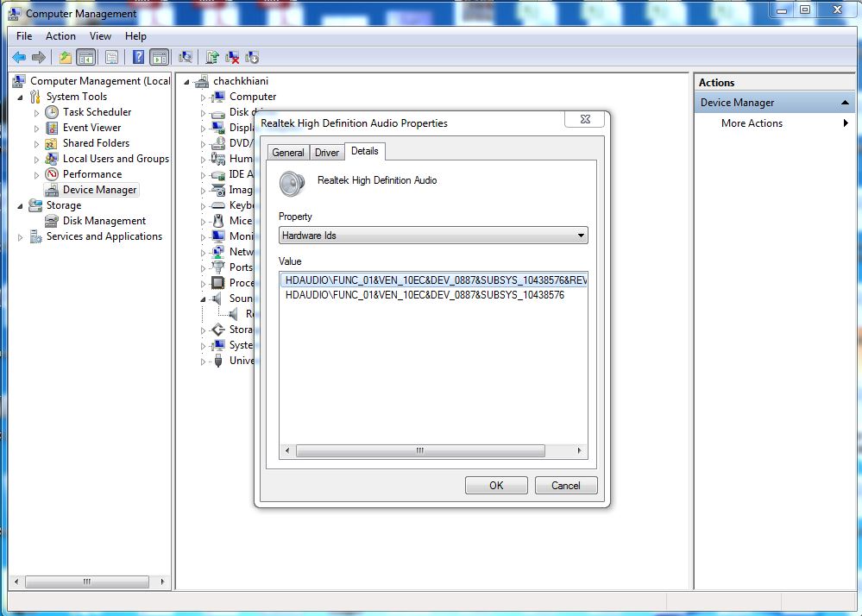Click the left arrow of Value list scrollbar

click(x=287, y=450)
